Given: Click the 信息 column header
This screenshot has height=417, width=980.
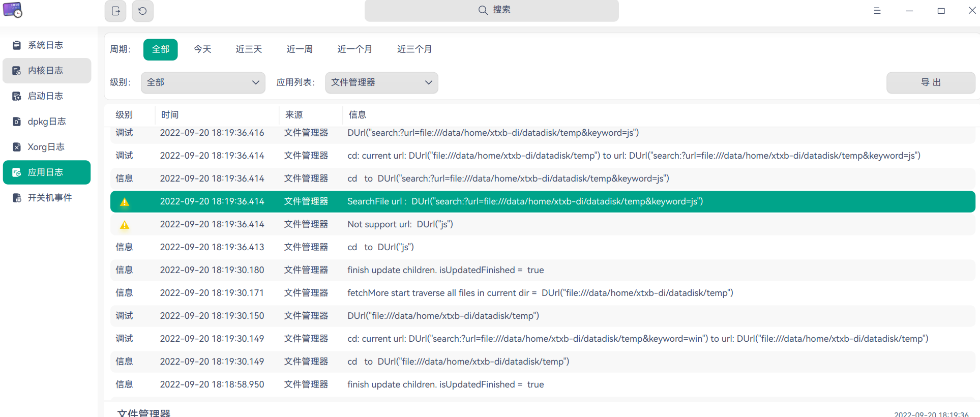Looking at the screenshot, I should 358,115.
